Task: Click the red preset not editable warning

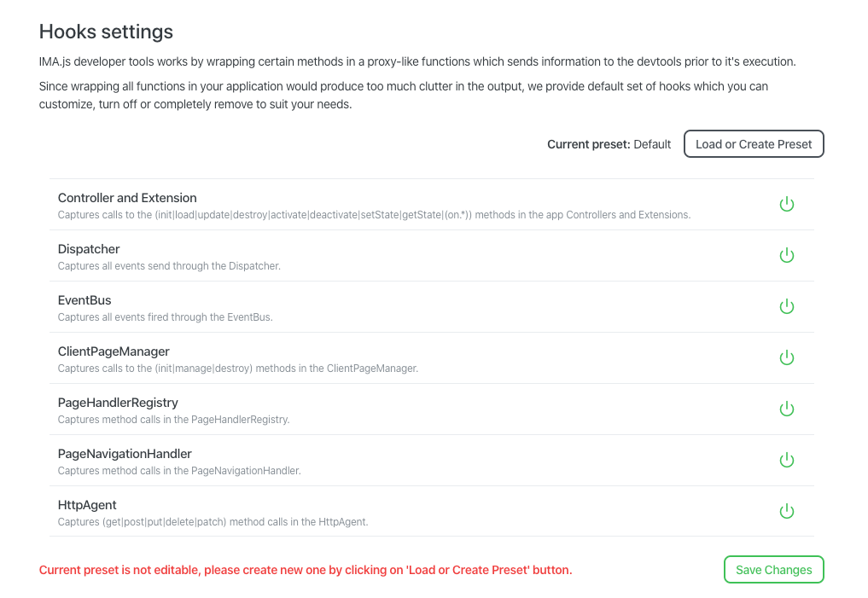Action: click(306, 571)
